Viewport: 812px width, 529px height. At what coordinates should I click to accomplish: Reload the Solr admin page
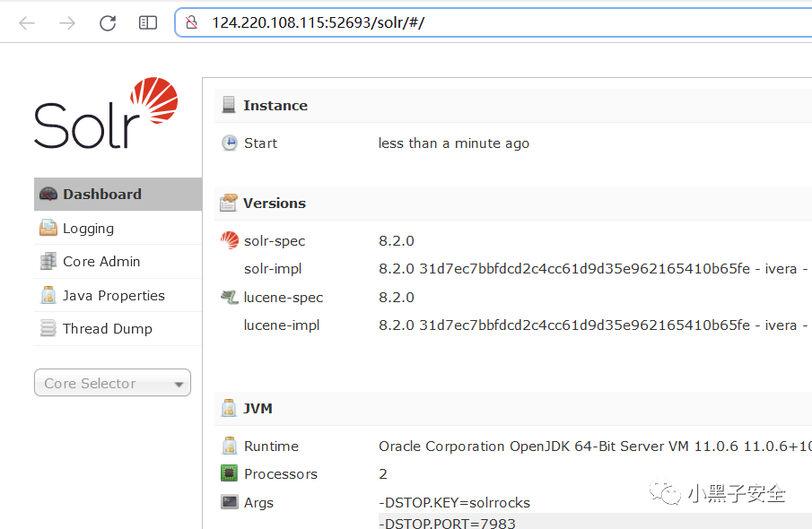point(108,22)
